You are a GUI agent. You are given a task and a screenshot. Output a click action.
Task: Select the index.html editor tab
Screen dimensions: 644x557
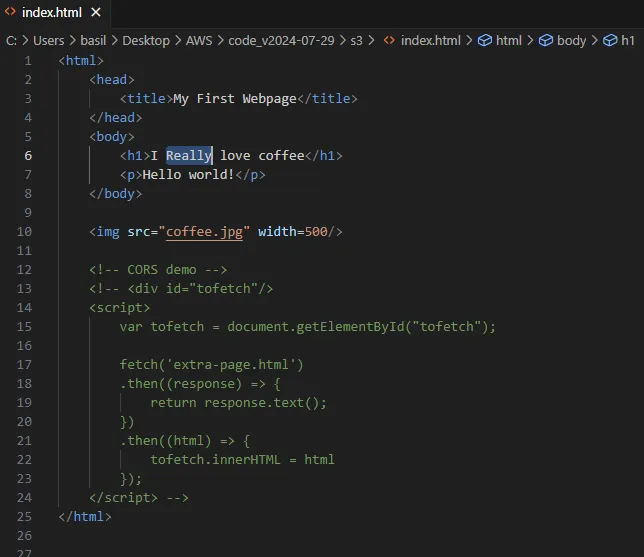point(53,12)
